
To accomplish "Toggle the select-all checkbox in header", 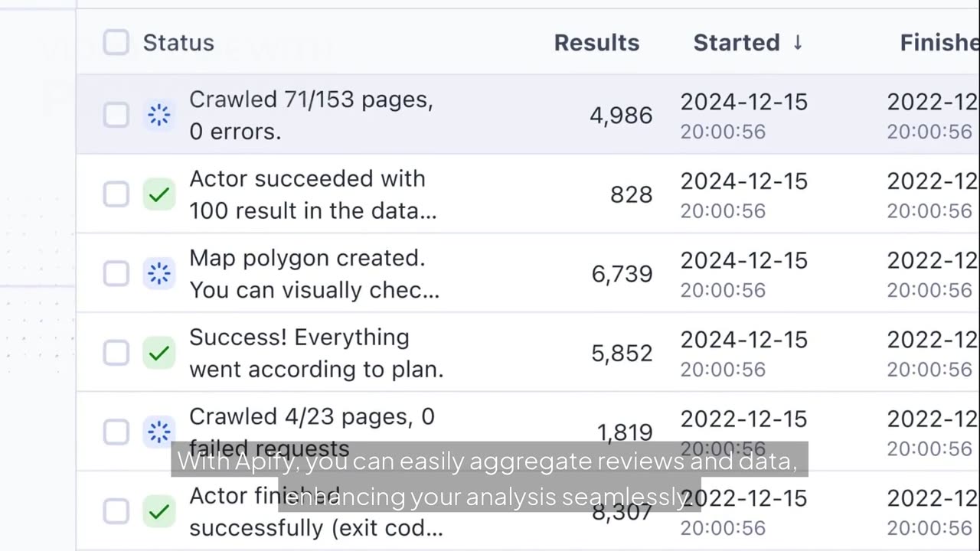I will point(116,43).
